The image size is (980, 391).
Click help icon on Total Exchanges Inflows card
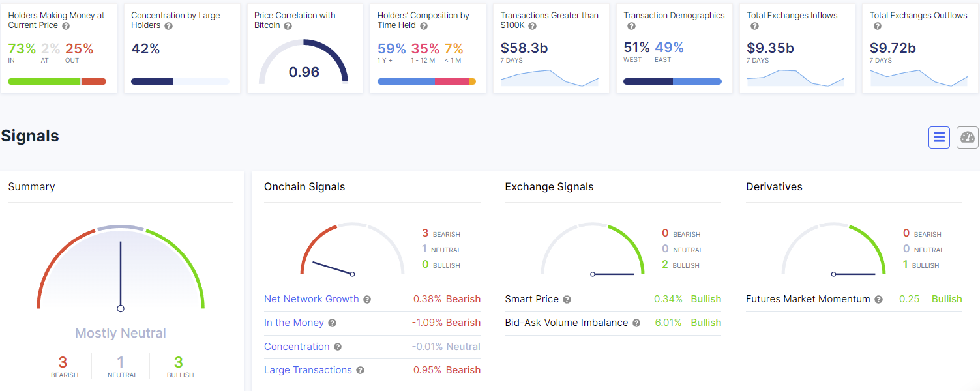tap(754, 27)
